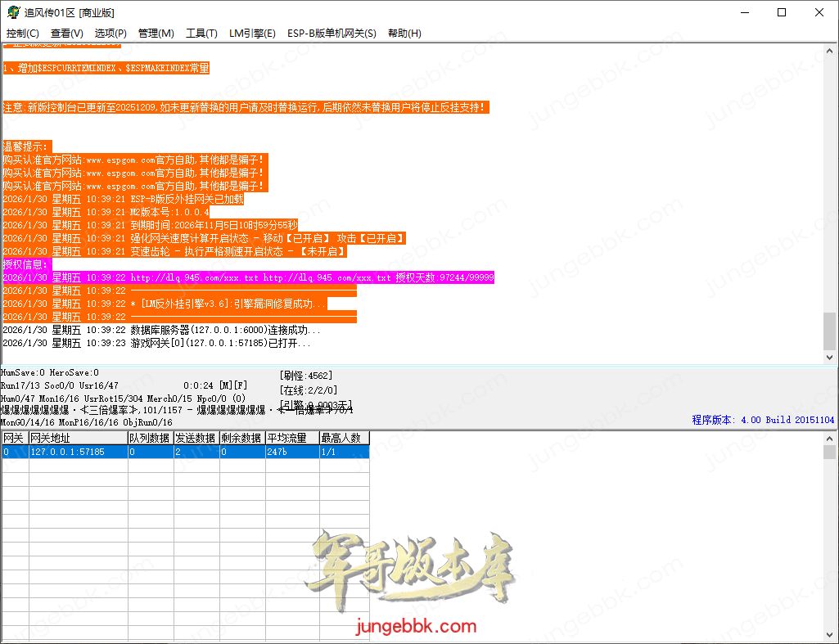
Task: Click the log scrollbar down arrow
Action: pyautogui.click(x=831, y=358)
